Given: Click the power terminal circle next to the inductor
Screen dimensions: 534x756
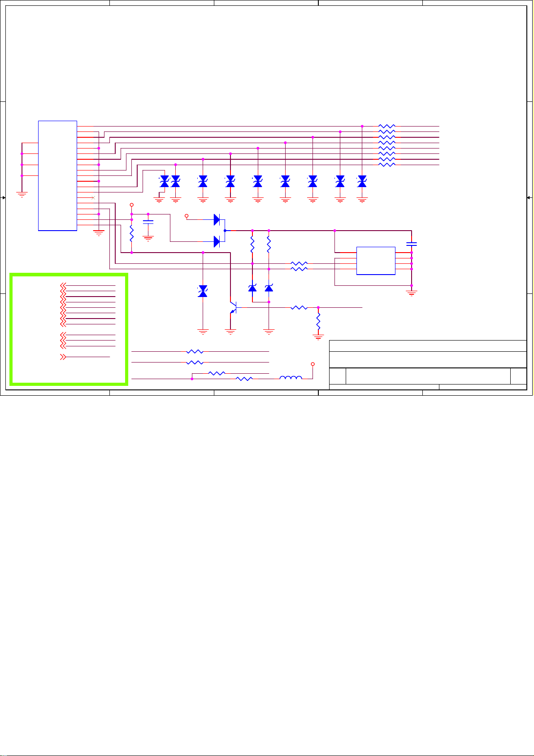Looking at the screenshot, I should 313,364.
